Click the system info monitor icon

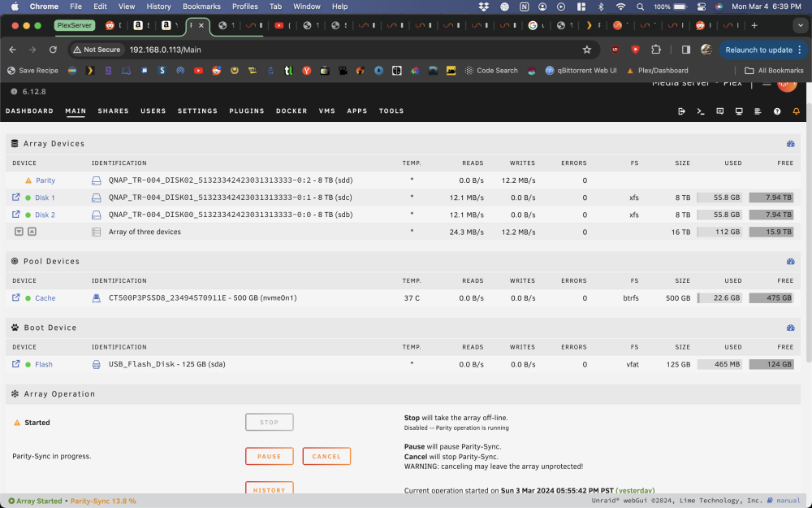pos(739,111)
